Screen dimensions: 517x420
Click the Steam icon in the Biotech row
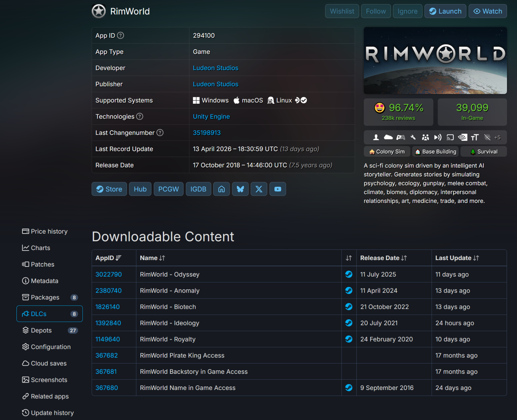(349, 307)
